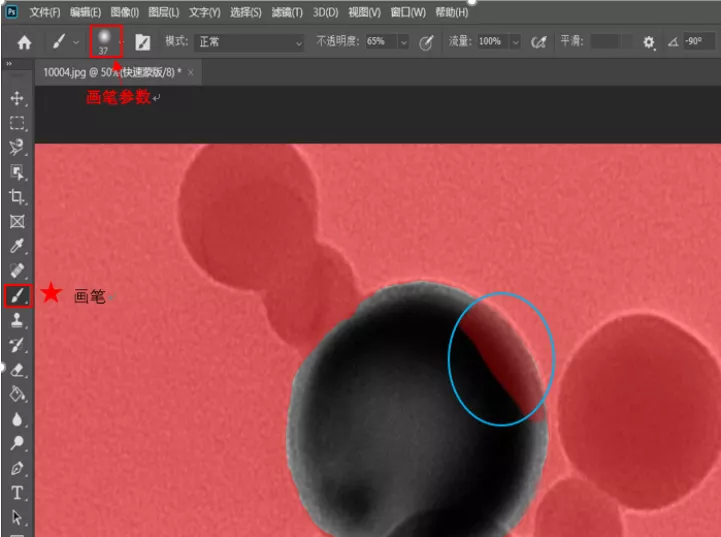The image size is (721, 537).
Task: Close the 10004.jpg document tab
Action: [x=191, y=72]
